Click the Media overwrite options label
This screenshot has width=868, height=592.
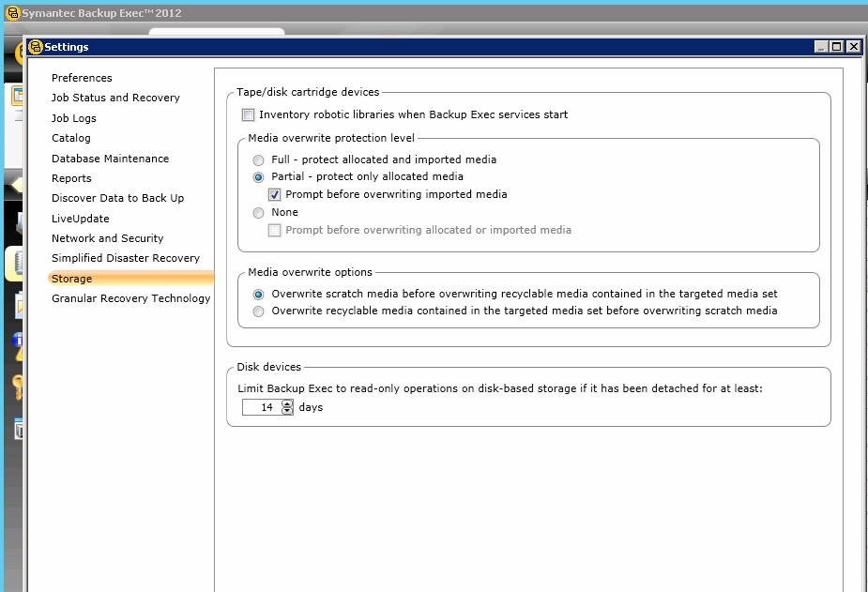point(310,272)
